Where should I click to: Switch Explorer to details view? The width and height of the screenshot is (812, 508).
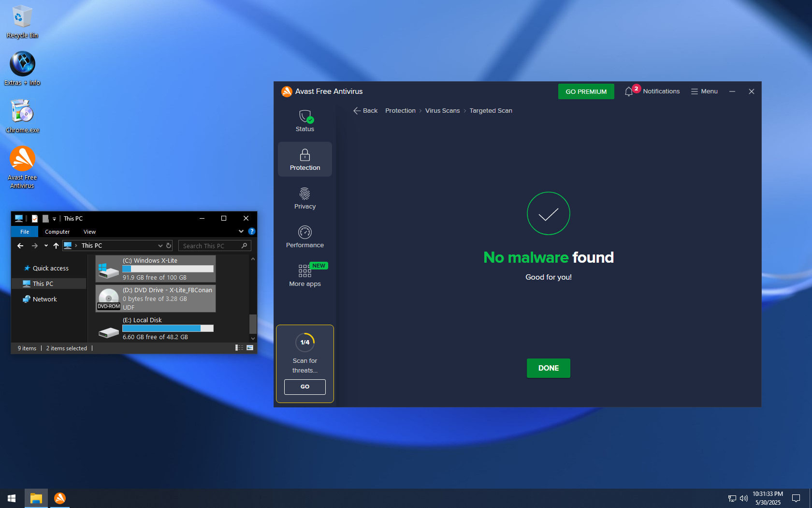coord(239,348)
